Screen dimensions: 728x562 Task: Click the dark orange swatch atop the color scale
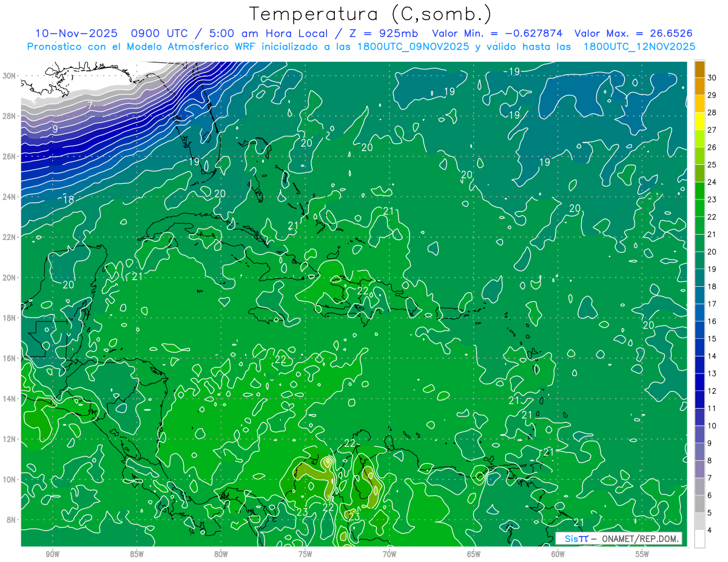tap(699, 69)
